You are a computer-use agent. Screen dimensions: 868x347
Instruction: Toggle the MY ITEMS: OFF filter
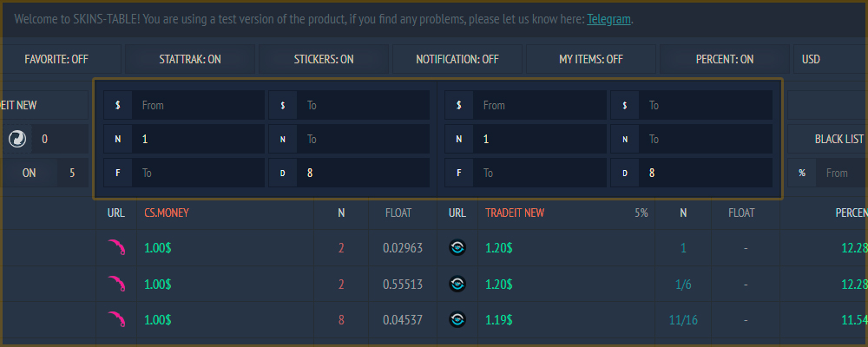click(x=590, y=59)
